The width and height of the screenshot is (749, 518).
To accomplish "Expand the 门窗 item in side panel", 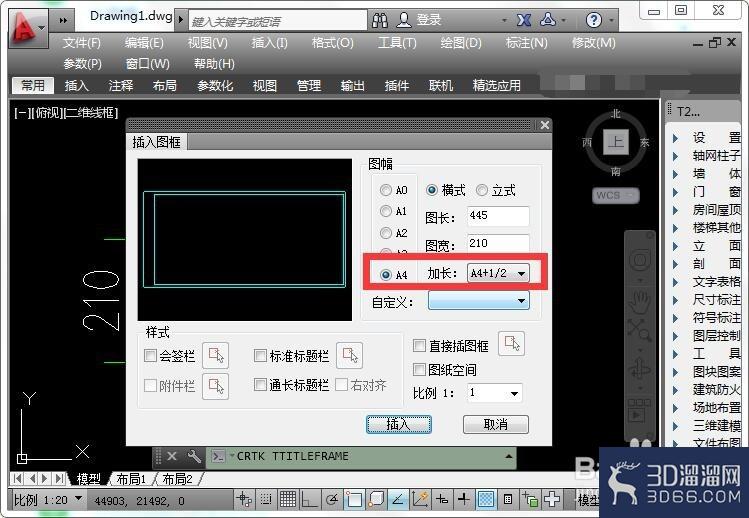I will (x=675, y=192).
